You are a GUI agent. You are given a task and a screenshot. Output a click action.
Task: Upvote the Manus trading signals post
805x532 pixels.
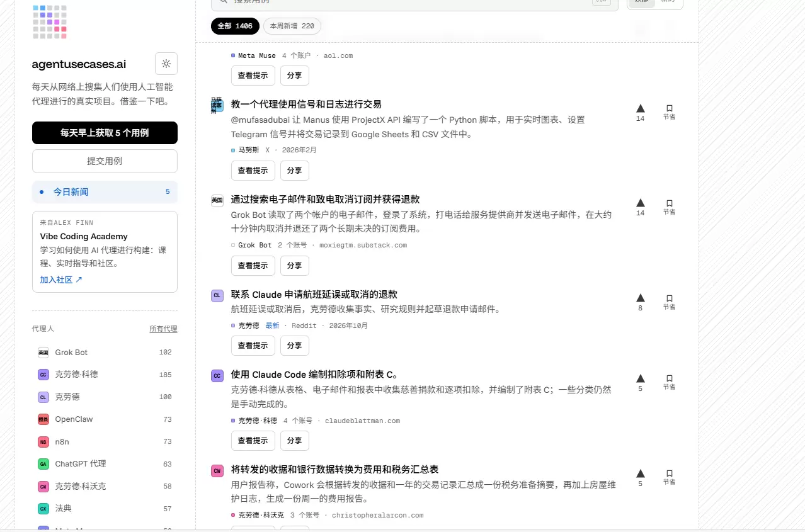tap(641, 112)
